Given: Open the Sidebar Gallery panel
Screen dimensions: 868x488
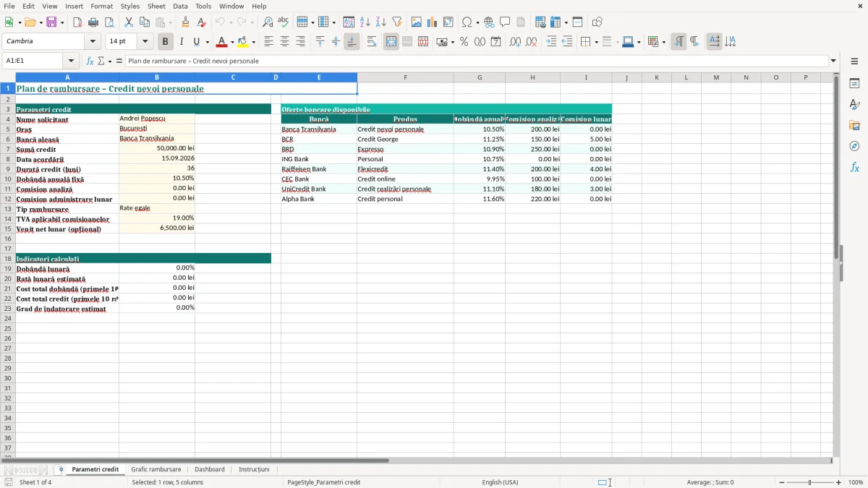Looking at the screenshot, I should point(854,125).
